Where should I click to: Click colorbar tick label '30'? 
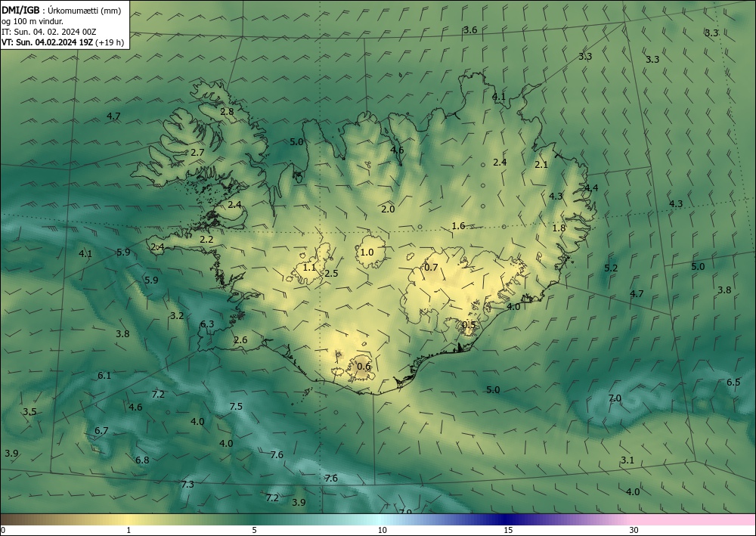(634, 530)
